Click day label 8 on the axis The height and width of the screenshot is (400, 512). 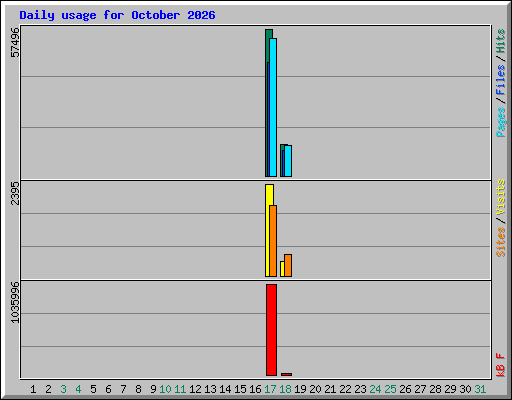[138, 389]
